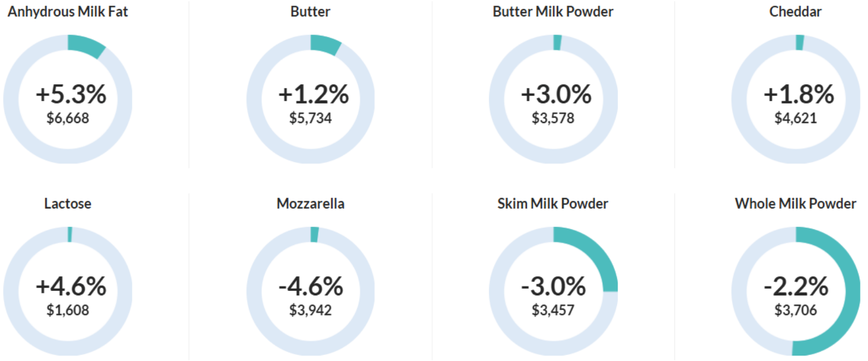Click the Mozzarella donut chart
Viewport: 868px width, 361px height.
[311, 291]
